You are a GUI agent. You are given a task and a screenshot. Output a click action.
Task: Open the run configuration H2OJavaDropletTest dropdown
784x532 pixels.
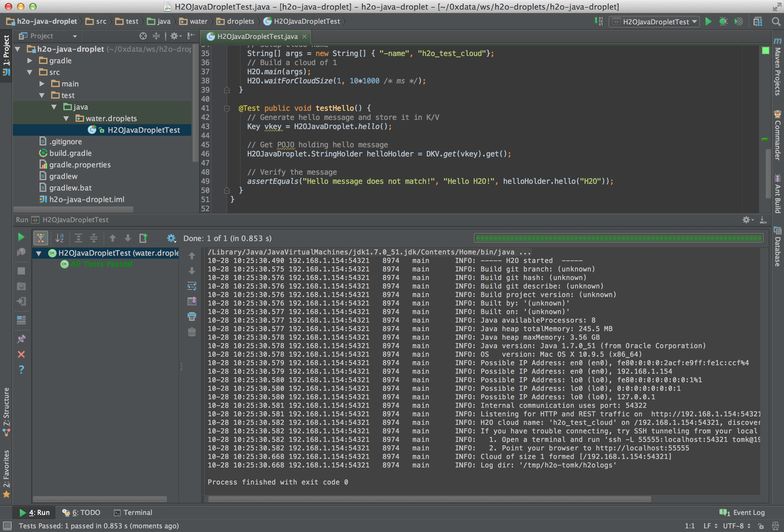click(654, 22)
